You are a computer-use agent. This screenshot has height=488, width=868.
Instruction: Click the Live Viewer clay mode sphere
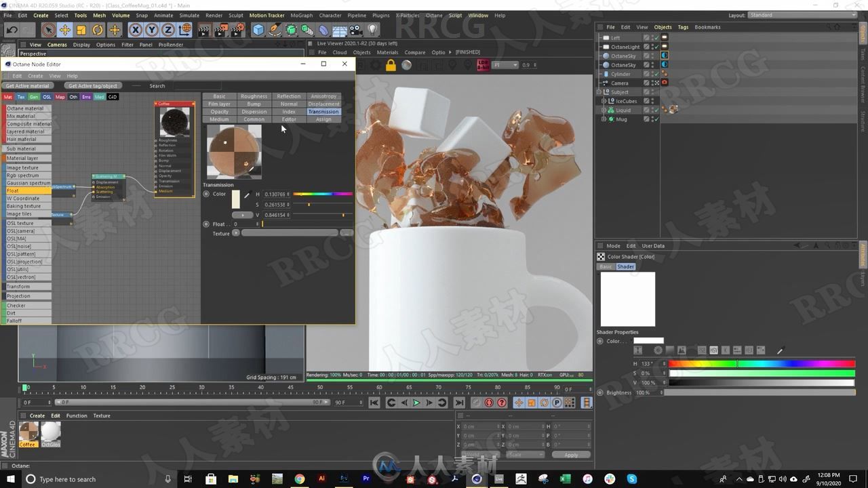(406, 65)
